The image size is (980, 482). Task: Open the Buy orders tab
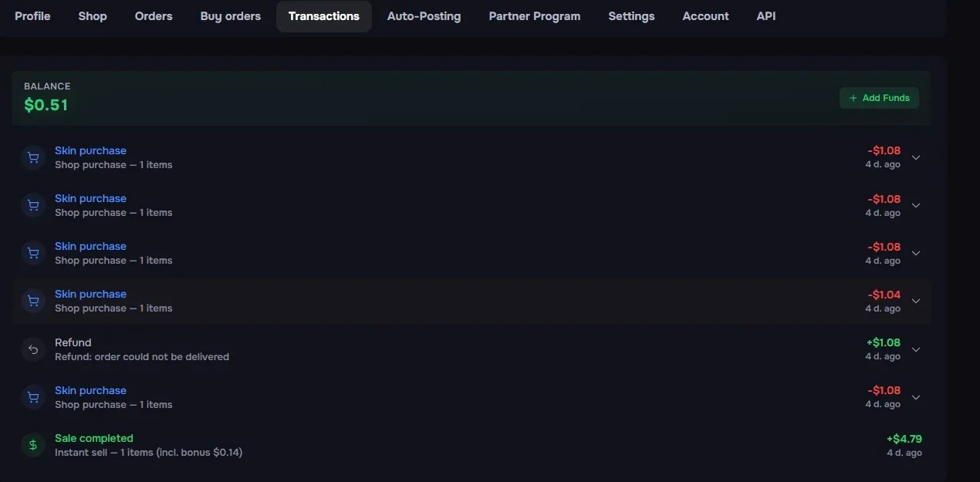click(231, 16)
